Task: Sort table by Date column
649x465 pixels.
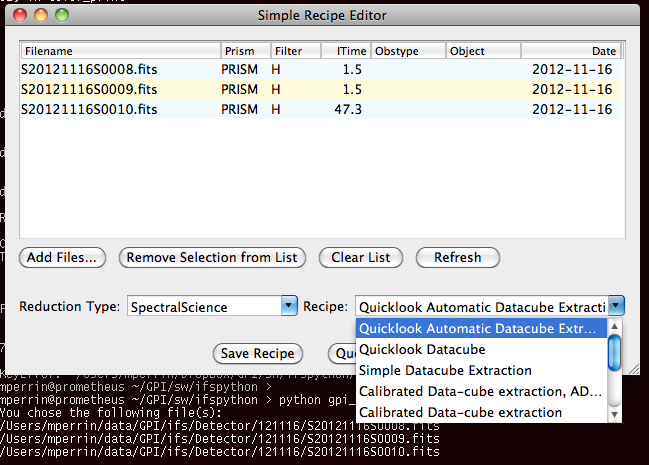Action: (570, 51)
